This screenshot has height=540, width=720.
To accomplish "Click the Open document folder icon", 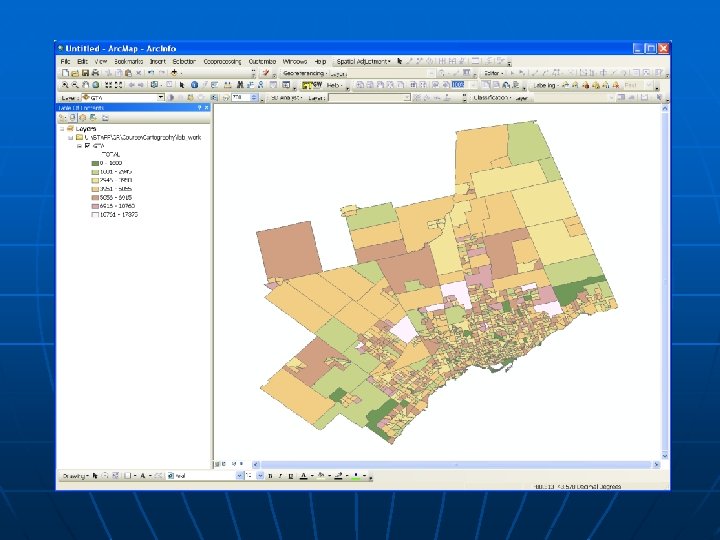I will (73, 73).
